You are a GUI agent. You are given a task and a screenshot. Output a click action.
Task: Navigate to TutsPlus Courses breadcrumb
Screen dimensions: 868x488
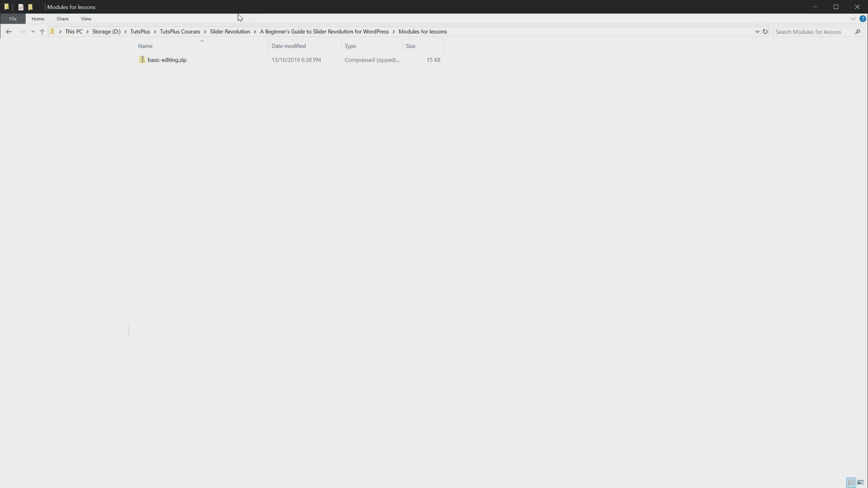coord(179,32)
